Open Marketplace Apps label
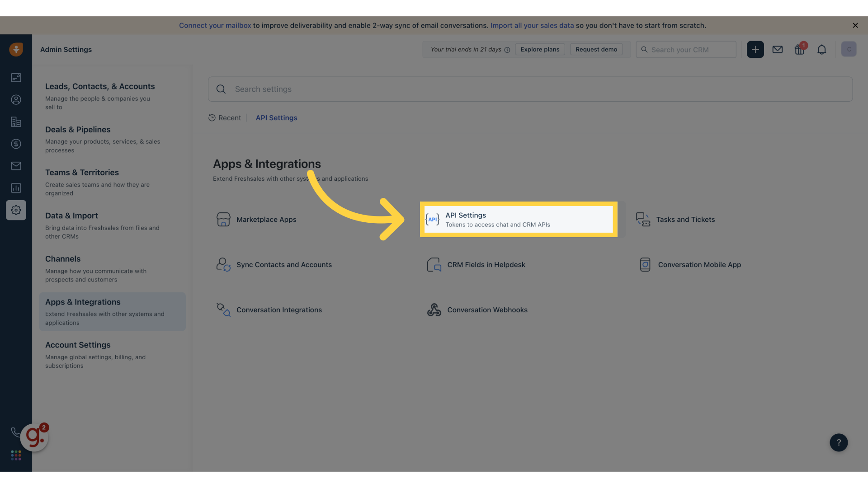Screen dimensions: 868x488 tap(266, 220)
